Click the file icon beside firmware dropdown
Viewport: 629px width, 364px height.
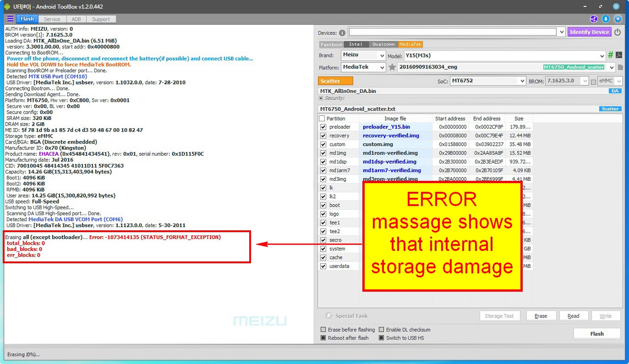tap(620, 67)
